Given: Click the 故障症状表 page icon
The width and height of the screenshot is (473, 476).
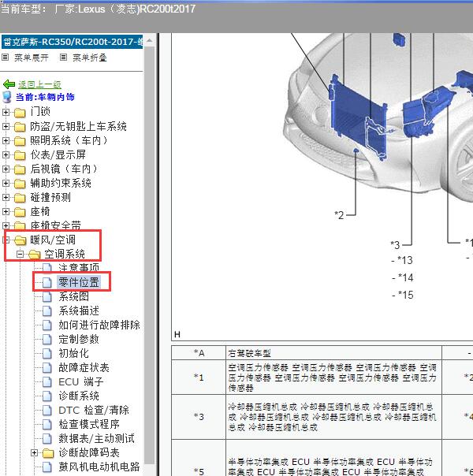Looking at the screenshot, I should click(47, 367).
